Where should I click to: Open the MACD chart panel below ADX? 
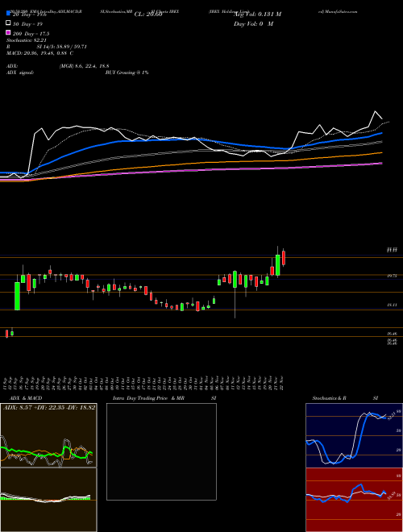click(48, 500)
